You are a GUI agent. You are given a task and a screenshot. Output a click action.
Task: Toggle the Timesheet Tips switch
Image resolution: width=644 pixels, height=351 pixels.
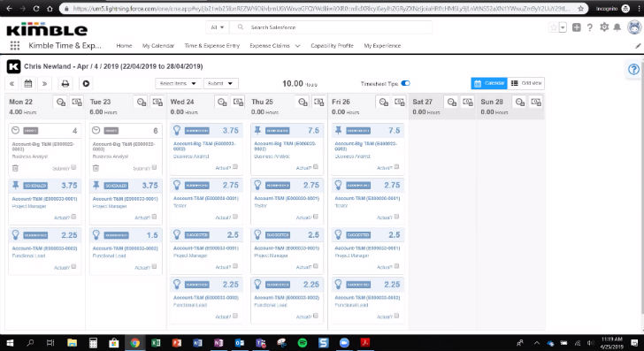click(x=405, y=83)
